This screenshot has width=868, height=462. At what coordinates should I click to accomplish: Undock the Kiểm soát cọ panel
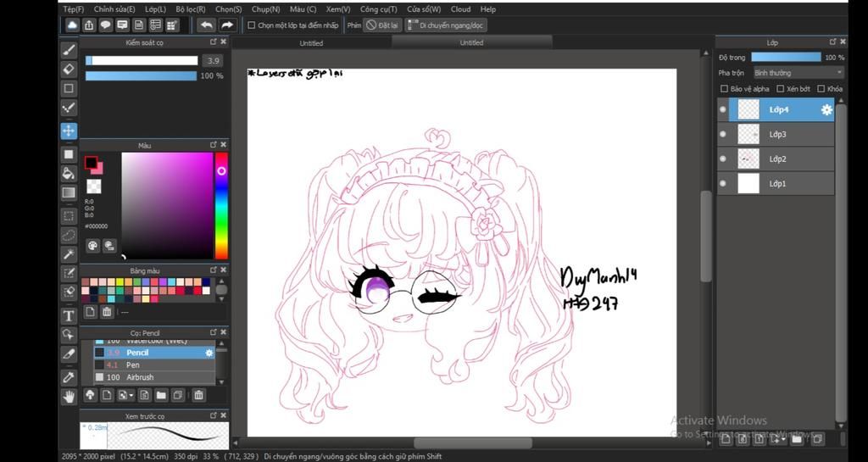point(213,42)
